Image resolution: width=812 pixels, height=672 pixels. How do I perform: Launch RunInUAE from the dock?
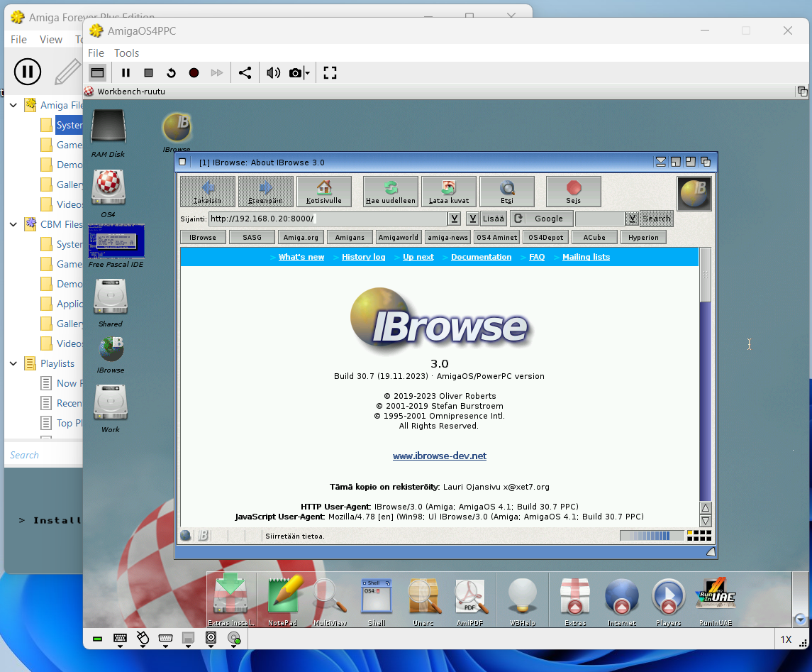point(716,600)
